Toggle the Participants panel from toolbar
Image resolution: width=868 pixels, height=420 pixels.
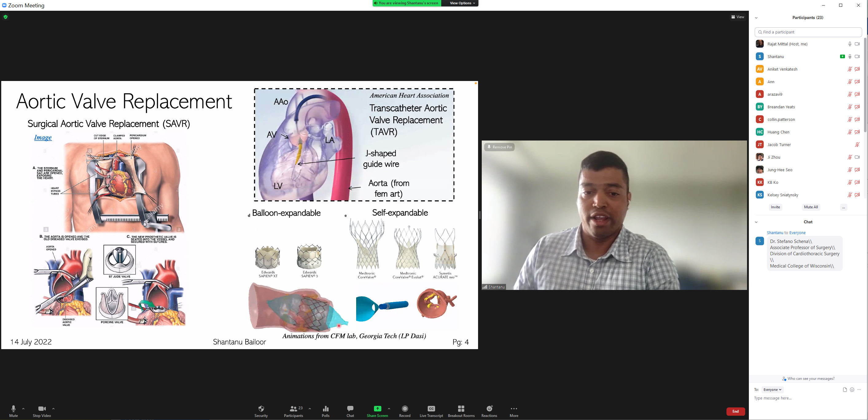point(294,411)
